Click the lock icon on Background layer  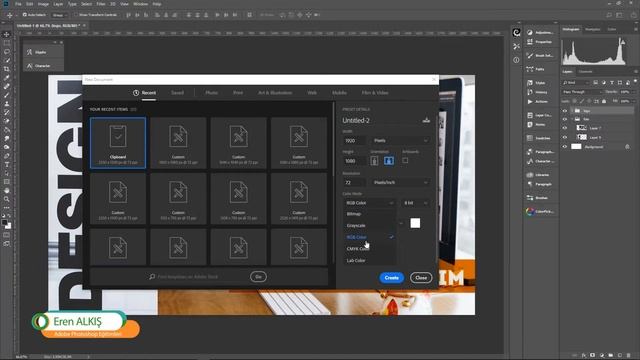627,147
